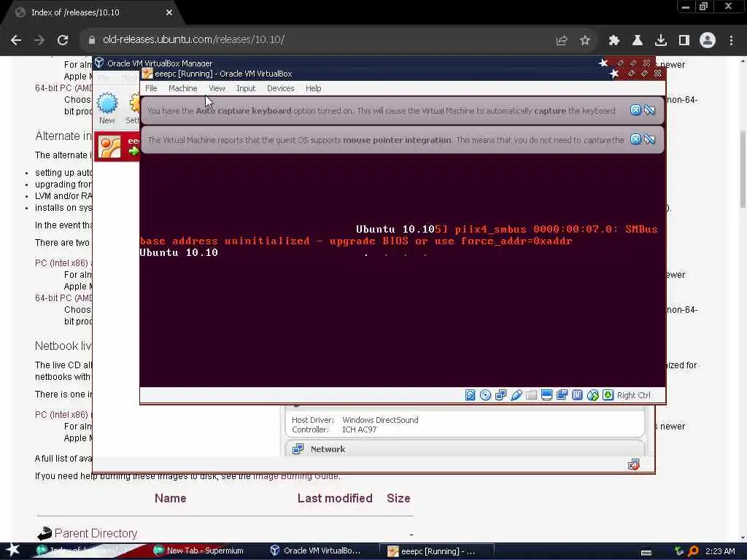Suppress future Auto capture keyboard messages

650,111
